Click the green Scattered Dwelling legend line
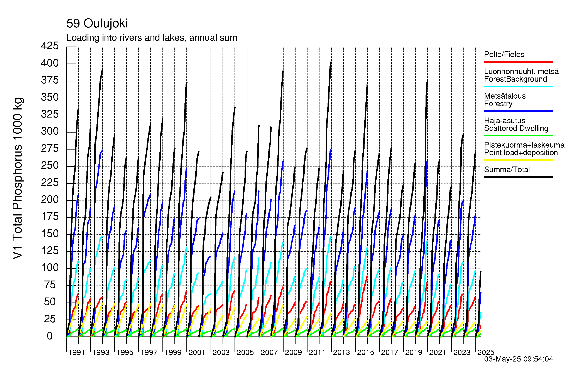The image size is (588, 370). click(x=518, y=135)
